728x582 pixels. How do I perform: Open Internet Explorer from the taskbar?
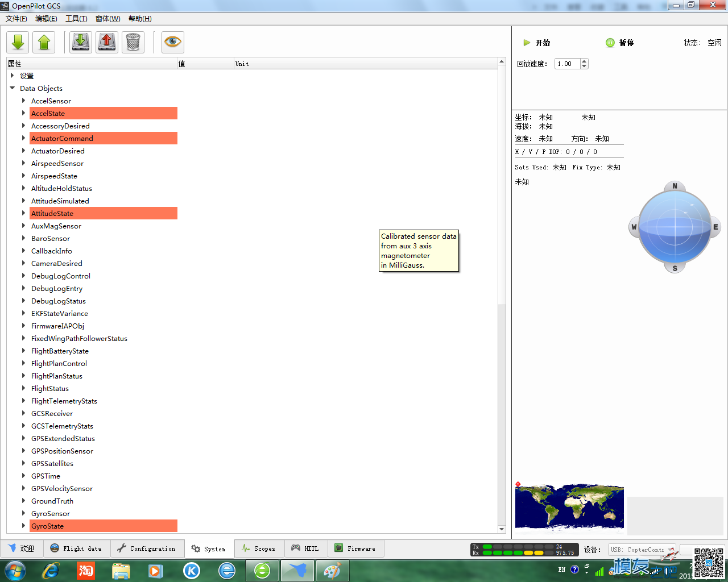[x=51, y=570]
